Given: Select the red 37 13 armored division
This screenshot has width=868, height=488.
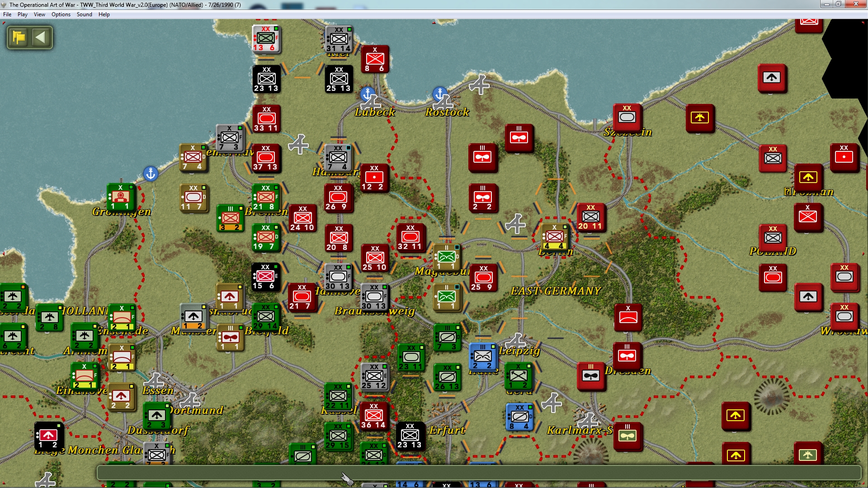Looking at the screenshot, I should pos(266,158).
